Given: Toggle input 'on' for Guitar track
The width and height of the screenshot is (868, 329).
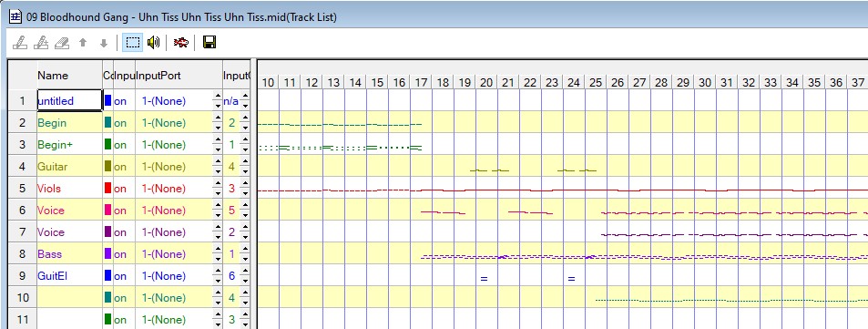Looking at the screenshot, I should [x=120, y=167].
